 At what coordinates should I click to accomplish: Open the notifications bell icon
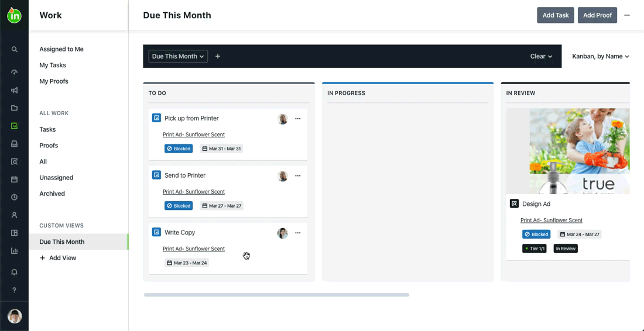click(15, 273)
